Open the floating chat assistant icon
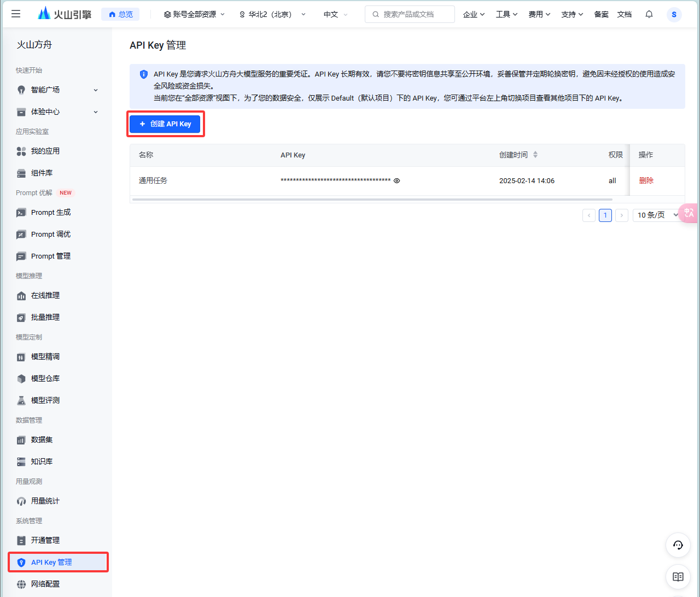 point(678,545)
